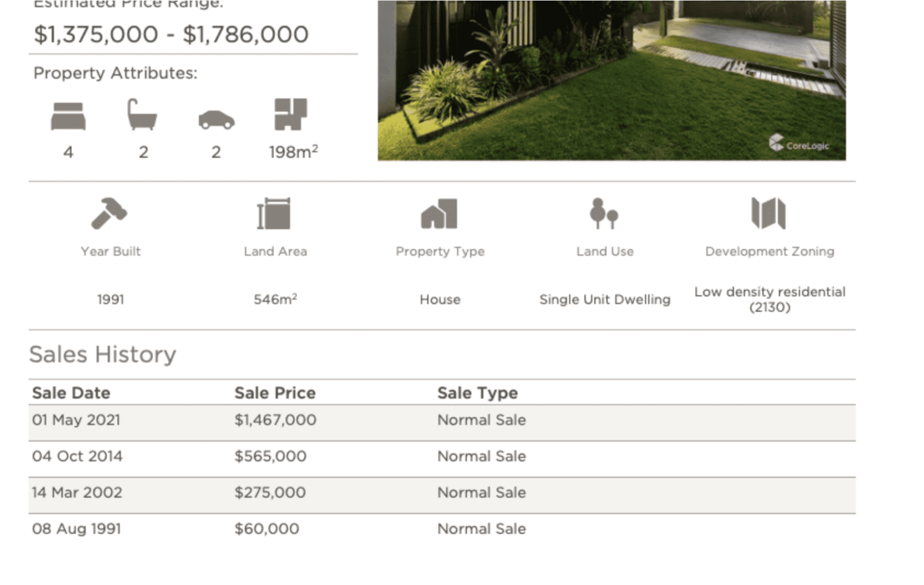Select the 08 Aug 1991 sale row

[442, 530]
